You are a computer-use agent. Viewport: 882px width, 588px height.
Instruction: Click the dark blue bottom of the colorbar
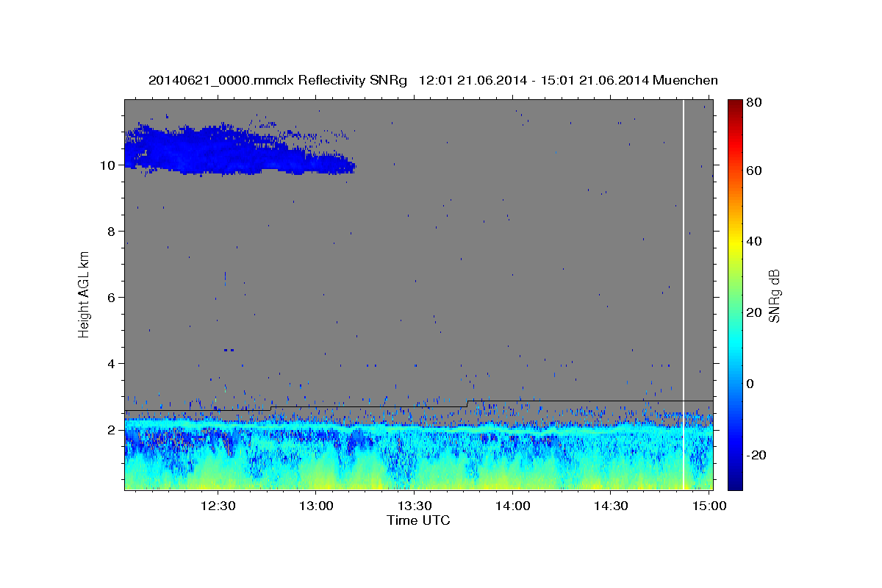point(734,481)
